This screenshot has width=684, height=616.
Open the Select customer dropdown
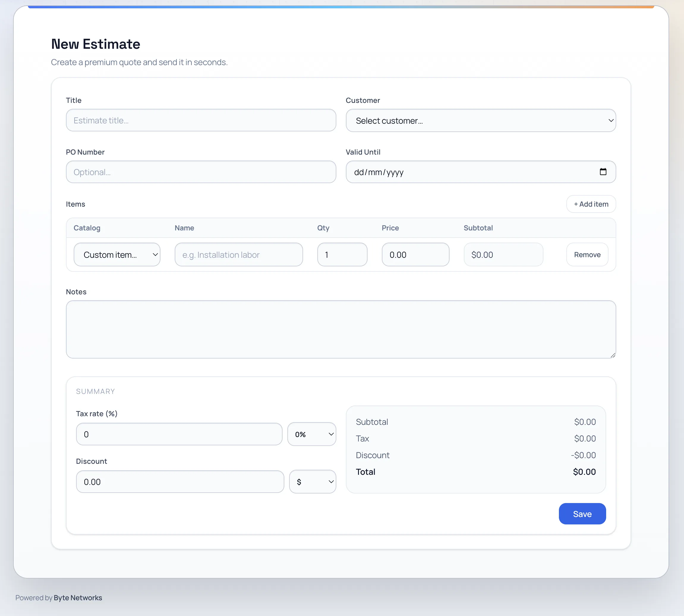point(480,120)
